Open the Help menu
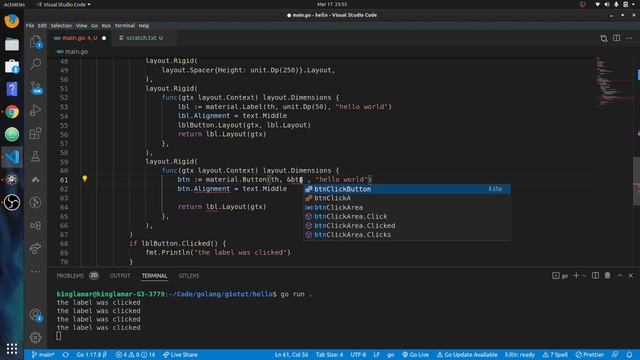This screenshot has width=640, height=360. [x=144, y=26]
